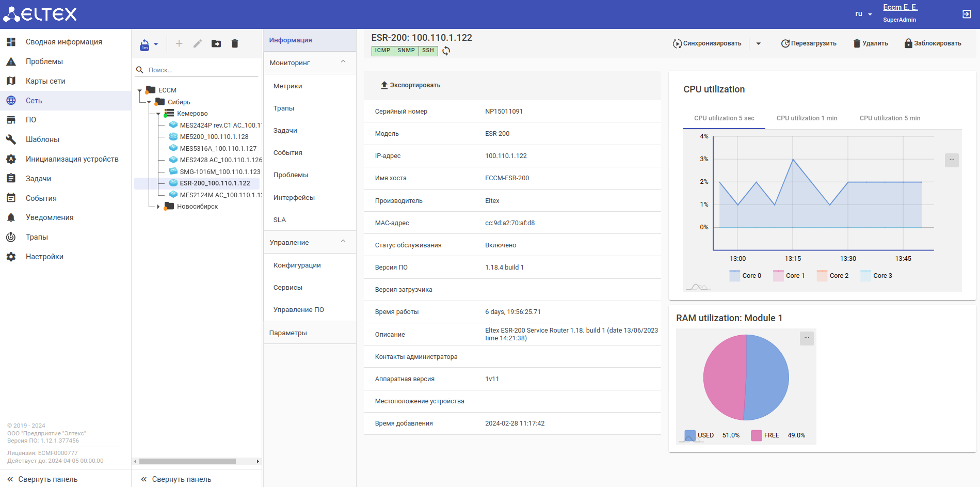
Task: Click the pink FREE slice of RAM pie
Action: click(724, 377)
